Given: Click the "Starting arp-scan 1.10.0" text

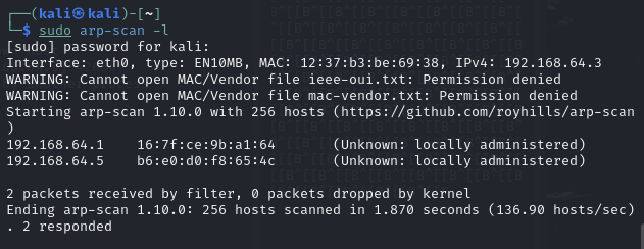Looking at the screenshot, I should (104, 112).
